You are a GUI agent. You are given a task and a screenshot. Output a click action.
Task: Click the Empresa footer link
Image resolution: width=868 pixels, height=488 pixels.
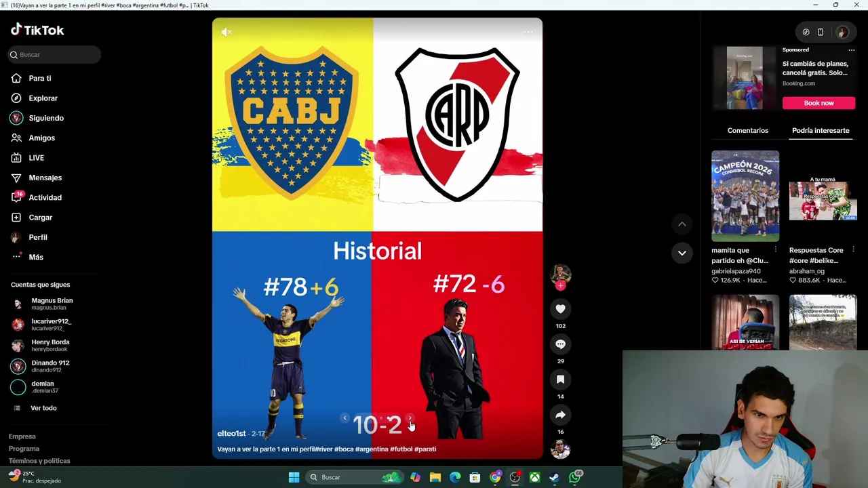pyautogui.click(x=22, y=436)
